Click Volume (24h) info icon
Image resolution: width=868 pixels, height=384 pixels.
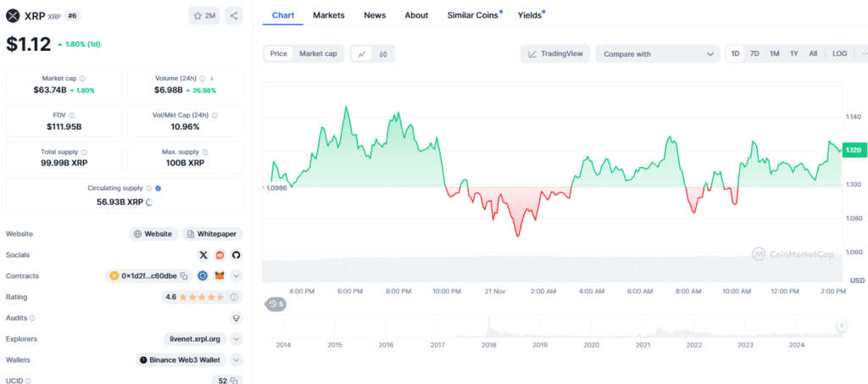[203, 79]
